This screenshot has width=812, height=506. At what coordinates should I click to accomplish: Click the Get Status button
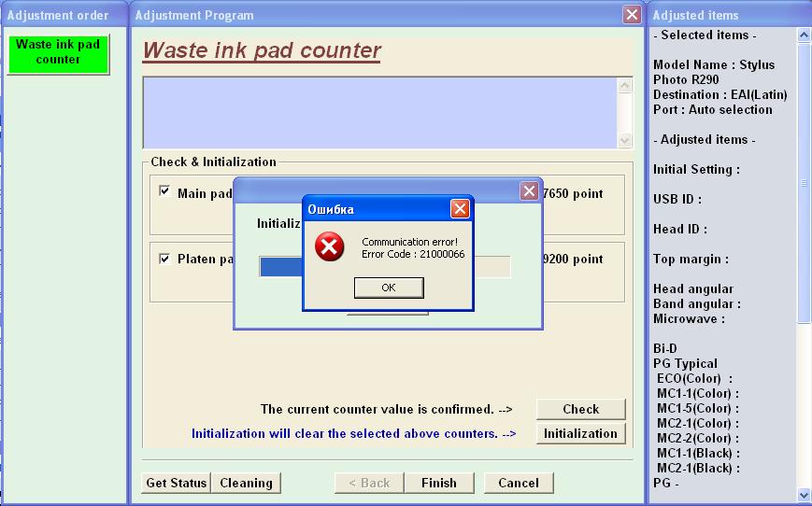(x=176, y=483)
